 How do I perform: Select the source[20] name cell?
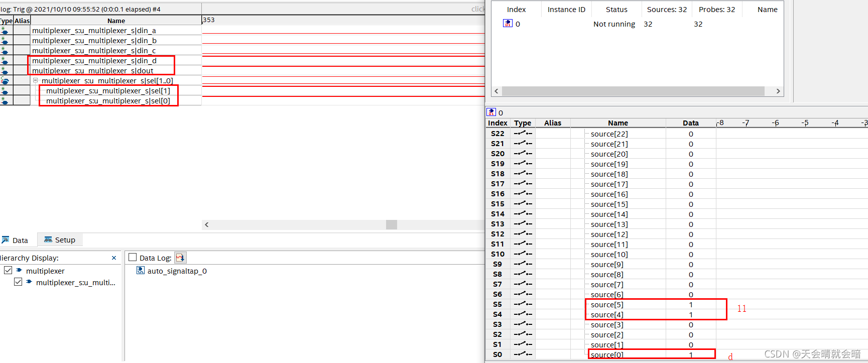tap(618, 154)
